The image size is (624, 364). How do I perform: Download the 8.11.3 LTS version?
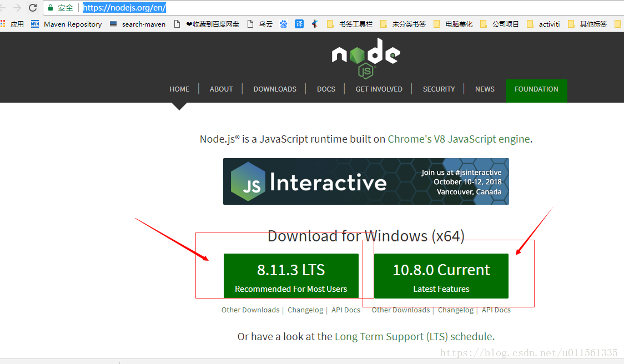(291, 276)
